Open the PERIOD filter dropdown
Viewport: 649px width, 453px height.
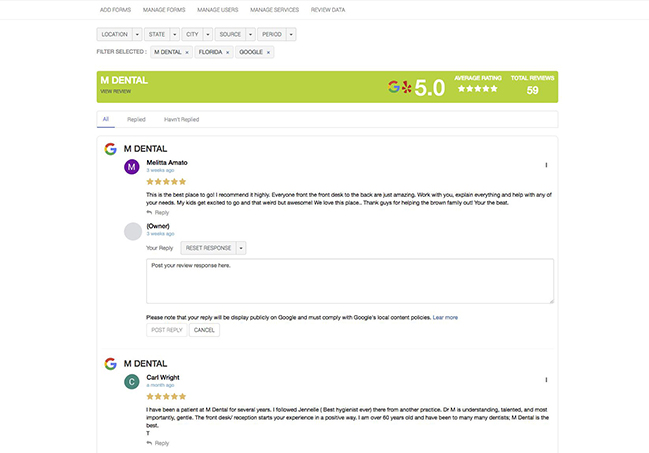[x=291, y=34]
